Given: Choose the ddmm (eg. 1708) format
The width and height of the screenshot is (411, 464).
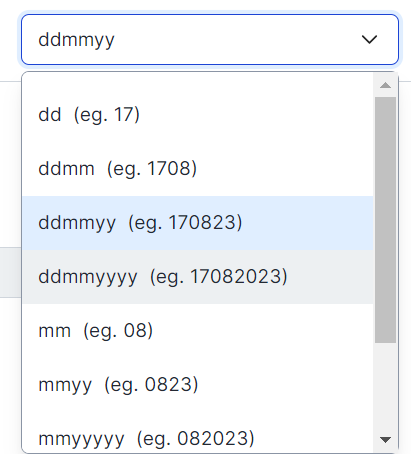Looking at the screenshot, I should point(198,169).
